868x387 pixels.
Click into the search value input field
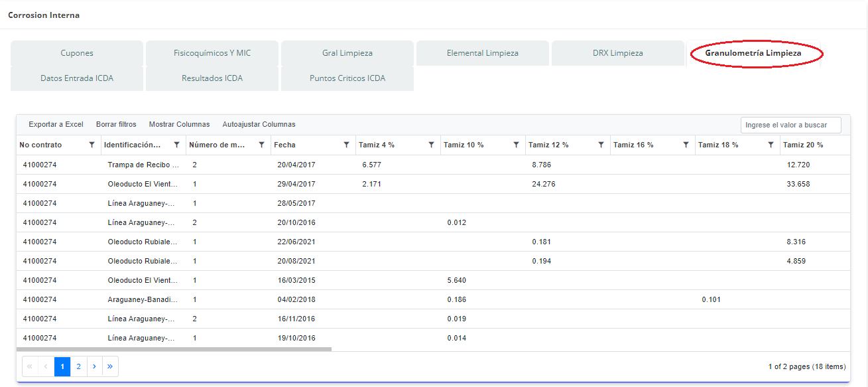pos(790,125)
